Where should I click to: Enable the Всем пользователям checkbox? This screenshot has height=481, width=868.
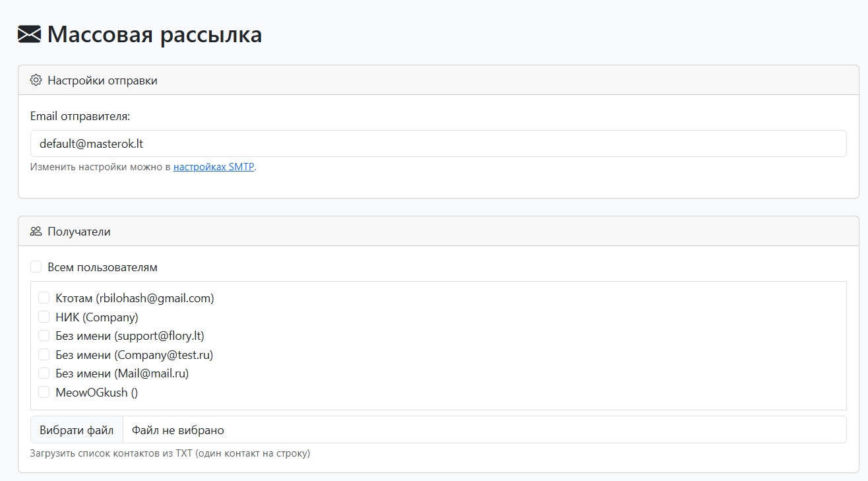click(x=36, y=267)
